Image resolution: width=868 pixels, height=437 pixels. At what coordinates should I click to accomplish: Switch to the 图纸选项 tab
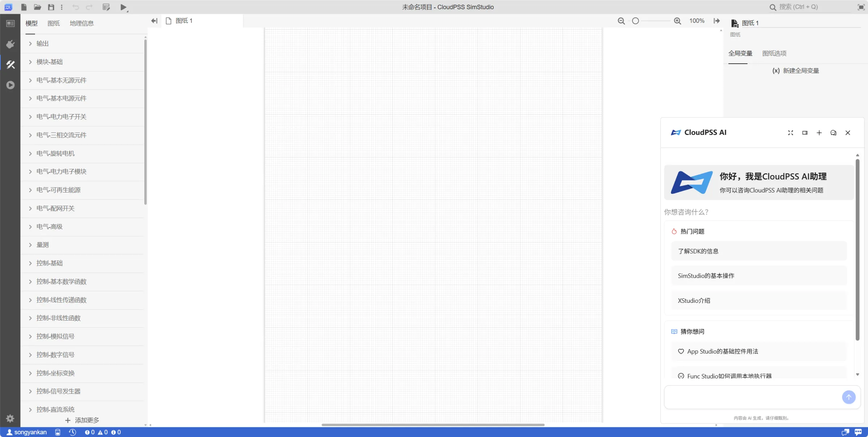(x=774, y=53)
